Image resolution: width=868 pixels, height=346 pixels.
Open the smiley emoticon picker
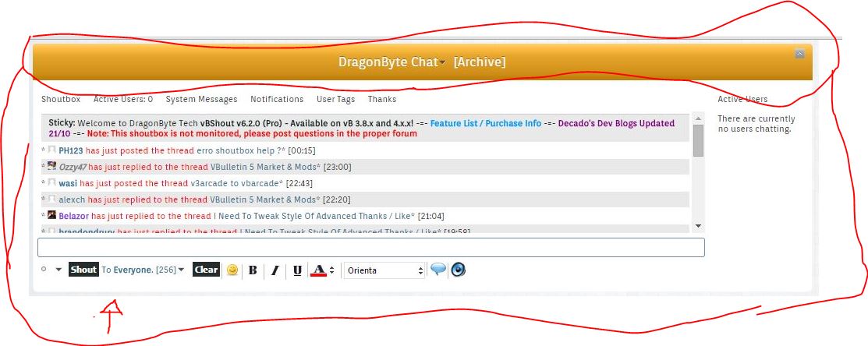[x=232, y=270]
